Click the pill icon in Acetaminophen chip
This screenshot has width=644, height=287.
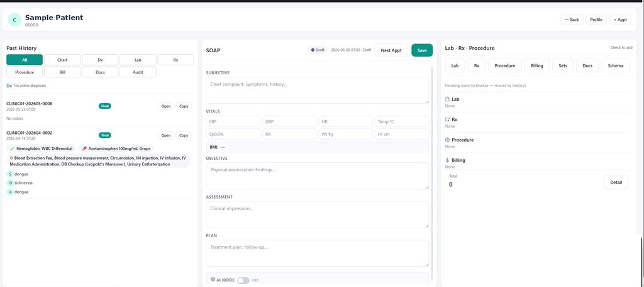click(84, 149)
